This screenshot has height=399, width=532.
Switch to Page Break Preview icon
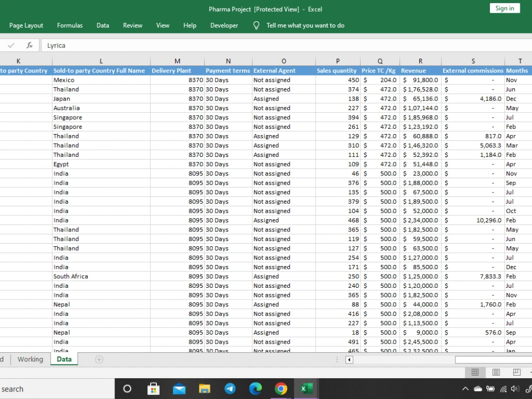[x=517, y=372]
